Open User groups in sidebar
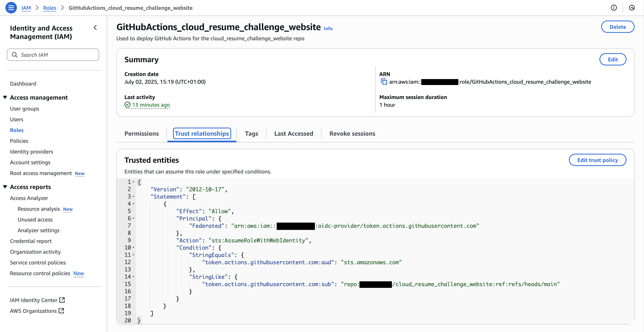Screen dimensions: 644x332 (25, 109)
